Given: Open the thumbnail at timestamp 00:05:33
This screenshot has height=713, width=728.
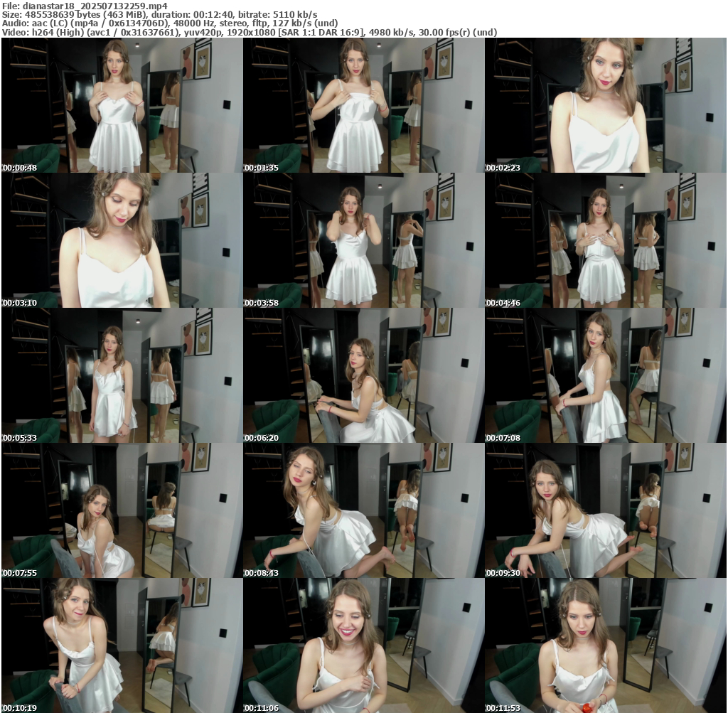Looking at the screenshot, I should 122,375.
